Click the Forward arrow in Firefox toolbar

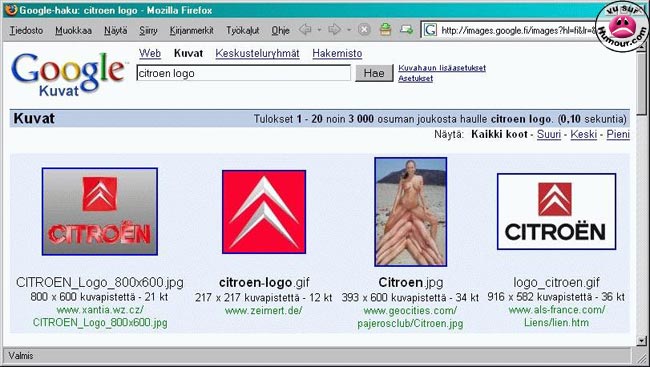[334, 30]
